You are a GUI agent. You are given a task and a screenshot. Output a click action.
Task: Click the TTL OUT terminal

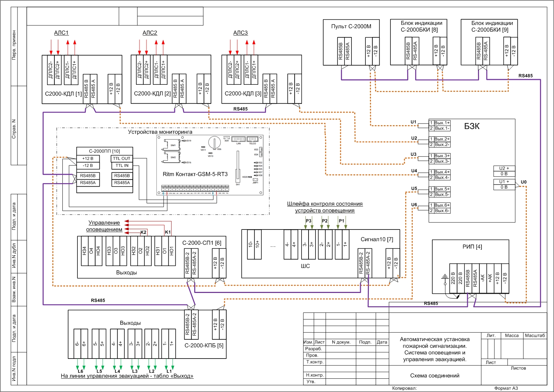point(122,158)
